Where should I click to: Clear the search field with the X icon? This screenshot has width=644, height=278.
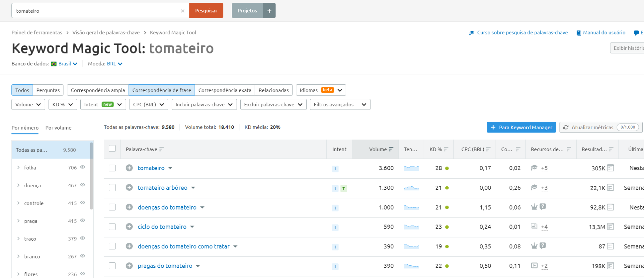pos(183,11)
